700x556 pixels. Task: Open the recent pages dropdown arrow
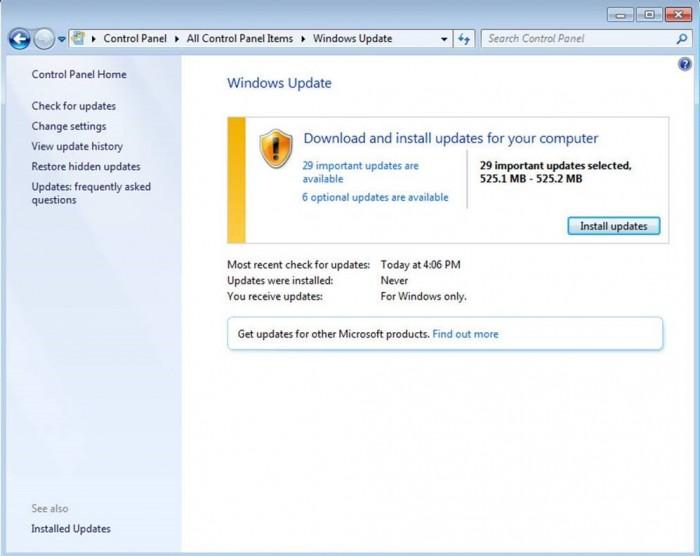tap(62, 39)
